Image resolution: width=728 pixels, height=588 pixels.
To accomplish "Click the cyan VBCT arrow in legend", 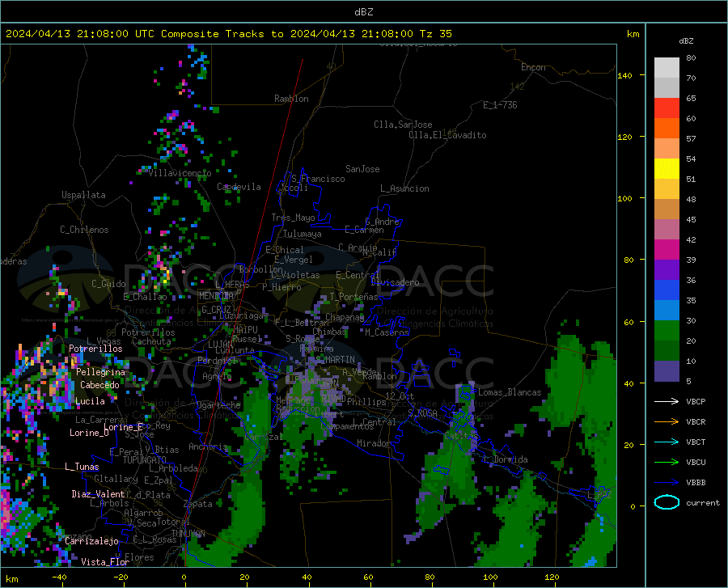I will 667,442.
